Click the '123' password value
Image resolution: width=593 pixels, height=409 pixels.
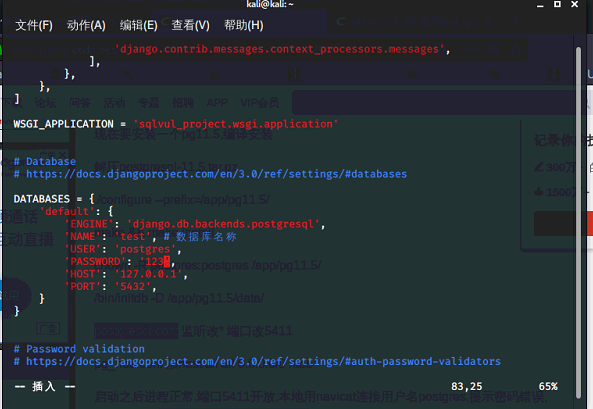point(154,261)
